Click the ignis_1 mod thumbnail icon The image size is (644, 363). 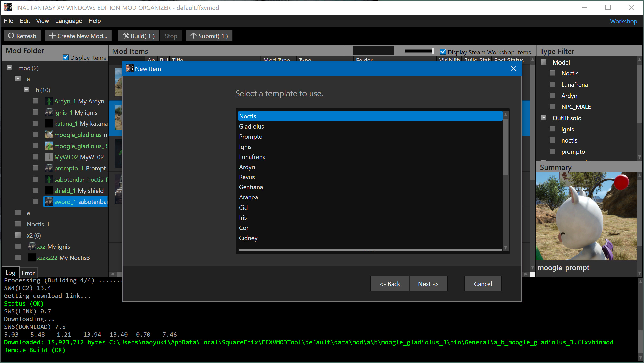click(49, 112)
